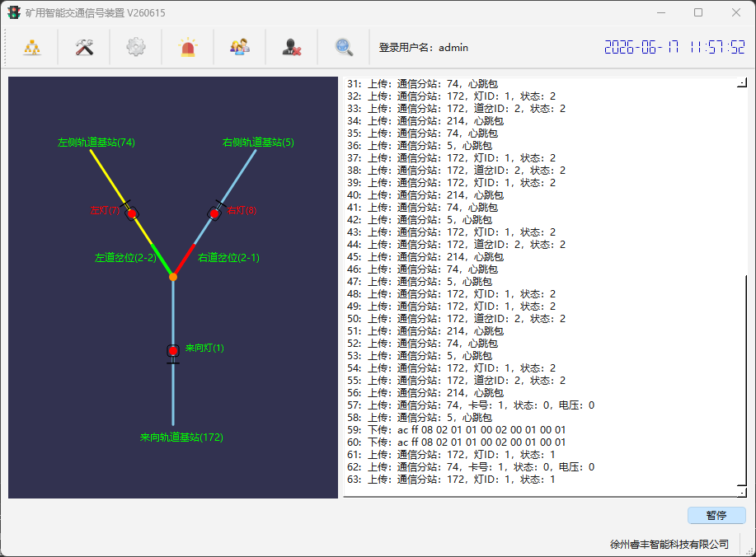This screenshot has height=557, width=756.
Task: Click the digital date-time clock display
Action: 674,47
